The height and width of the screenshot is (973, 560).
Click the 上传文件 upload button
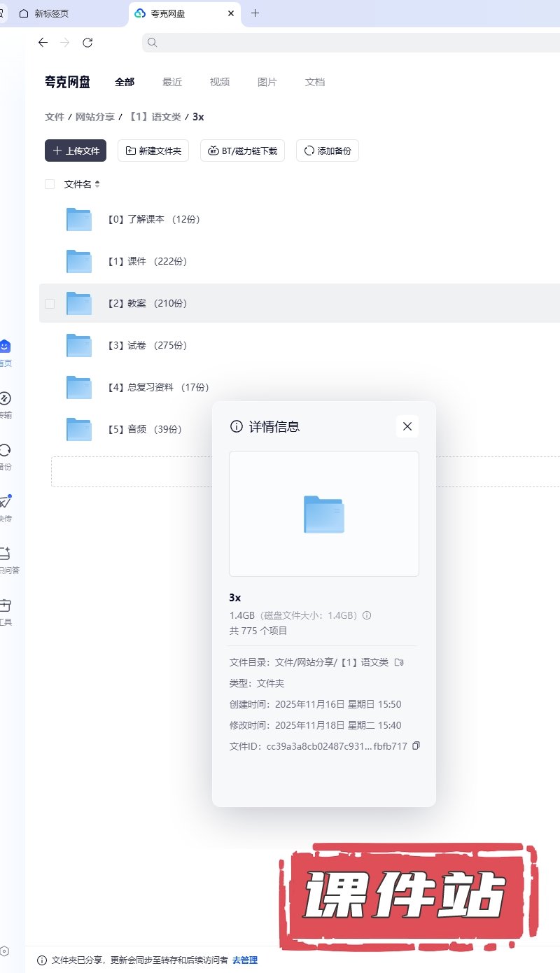click(76, 150)
